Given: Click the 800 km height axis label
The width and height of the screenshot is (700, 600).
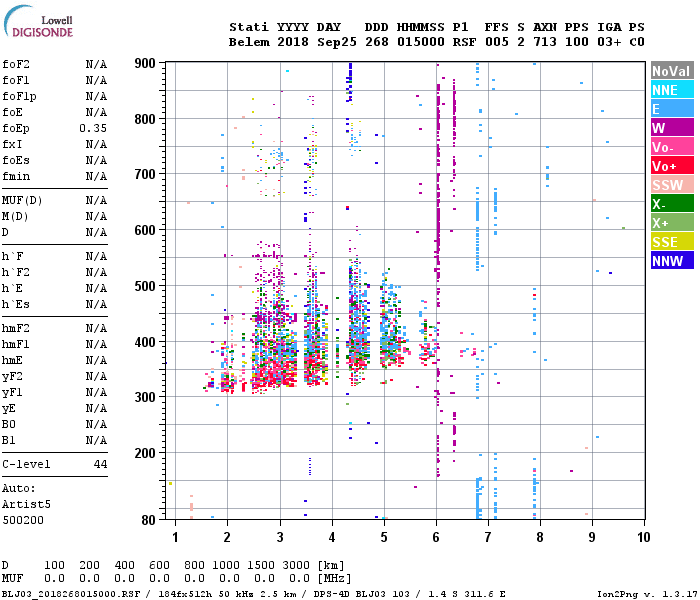Looking at the screenshot, I should click(145, 119).
